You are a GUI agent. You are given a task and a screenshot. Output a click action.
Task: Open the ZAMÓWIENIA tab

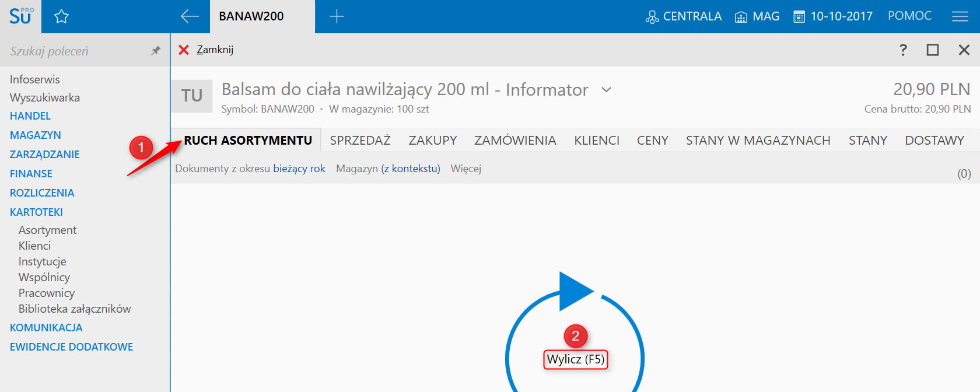515,141
